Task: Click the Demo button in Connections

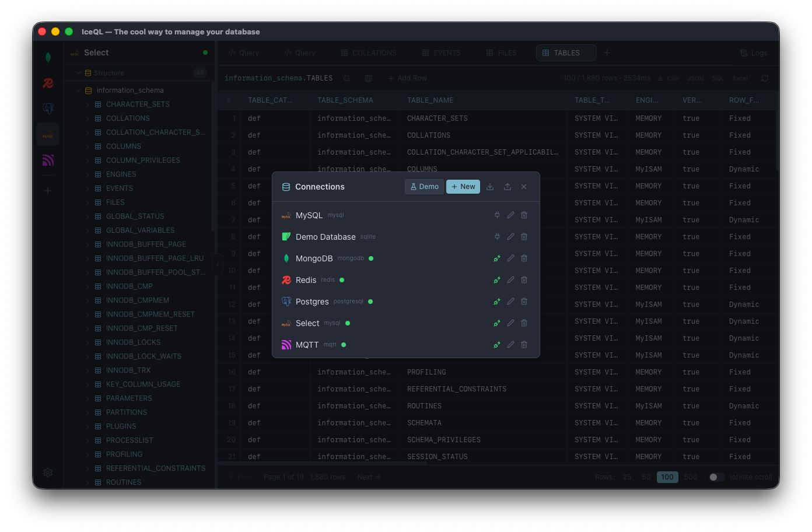Action: click(424, 187)
